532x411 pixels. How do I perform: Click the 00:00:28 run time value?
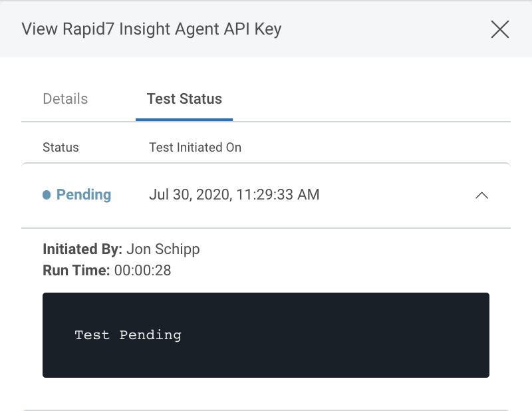click(x=143, y=270)
